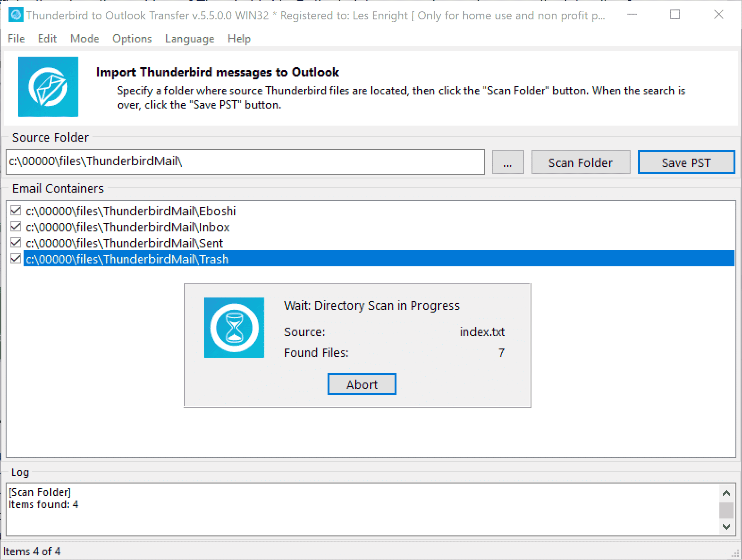
Task: Click the Log scrollbar thumb
Action: (x=726, y=510)
